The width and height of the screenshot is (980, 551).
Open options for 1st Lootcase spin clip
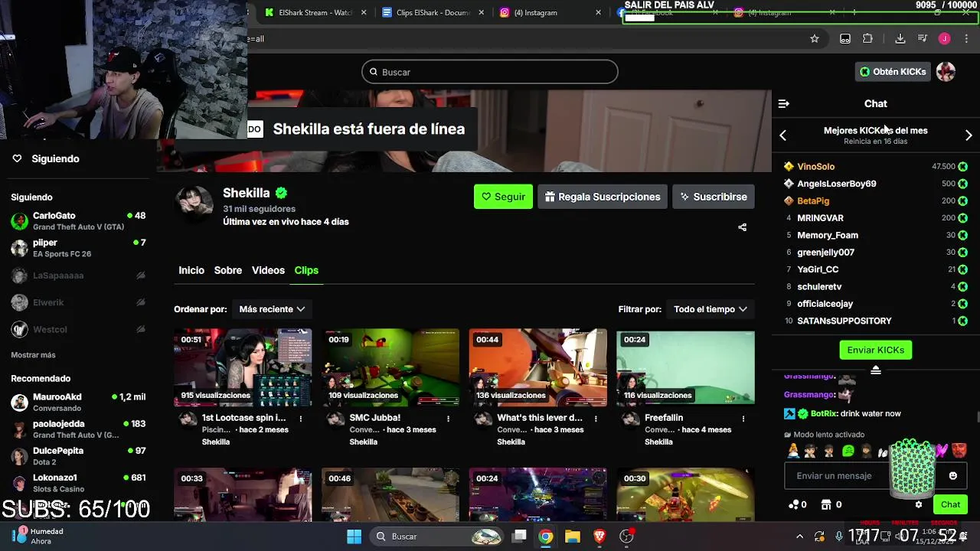click(x=301, y=419)
